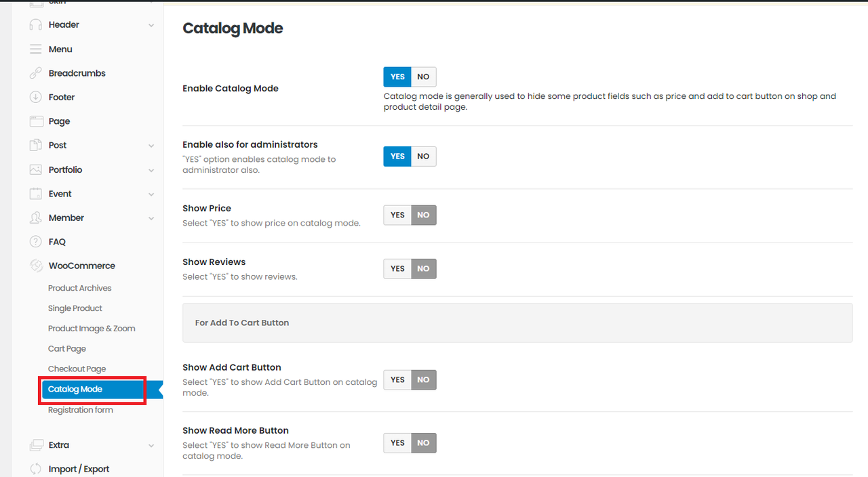Image resolution: width=868 pixels, height=477 pixels.
Task: Select the WooCommerce menu item
Action: click(82, 266)
